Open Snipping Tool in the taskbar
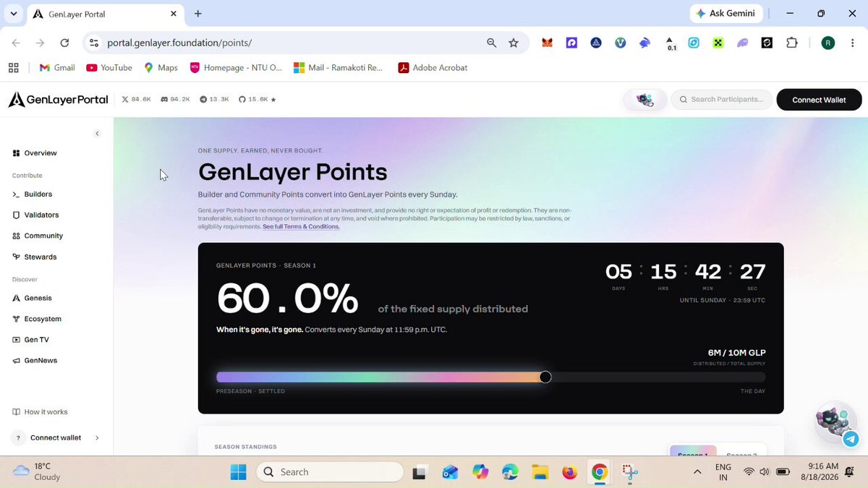The image size is (868, 488). pyautogui.click(x=630, y=473)
